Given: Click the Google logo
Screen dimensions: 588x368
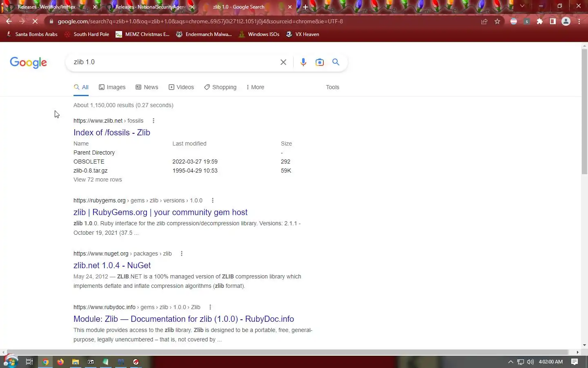Looking at the screenshot, I should click(29, 63).
